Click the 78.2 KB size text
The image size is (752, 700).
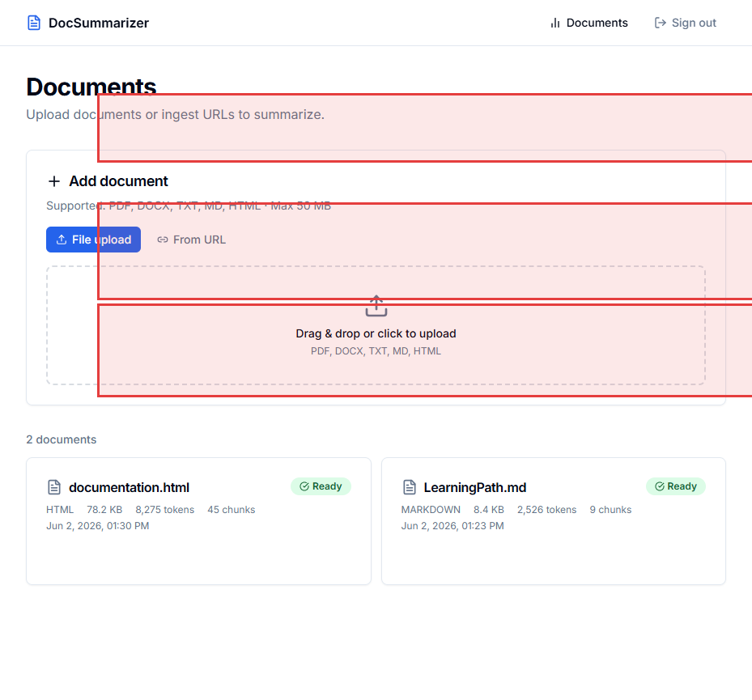pyautogui.click(x=104, y=510)
